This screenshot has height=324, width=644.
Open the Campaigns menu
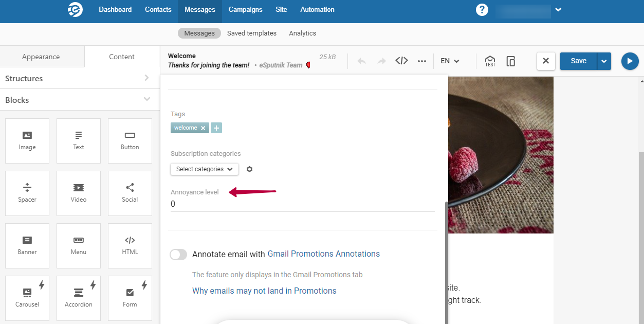[x=245, y=10]
